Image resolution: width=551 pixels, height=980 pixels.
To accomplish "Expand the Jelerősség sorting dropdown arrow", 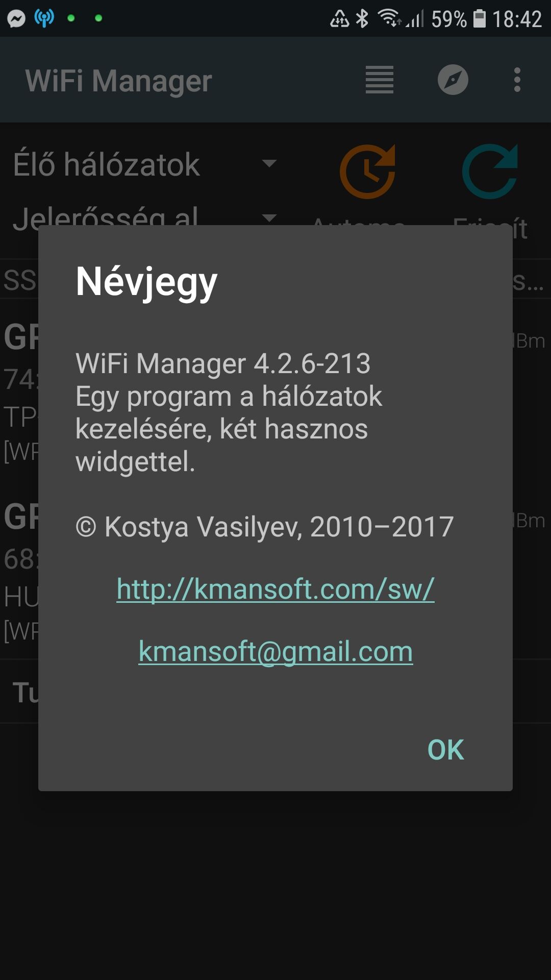I will coord(269,218).
